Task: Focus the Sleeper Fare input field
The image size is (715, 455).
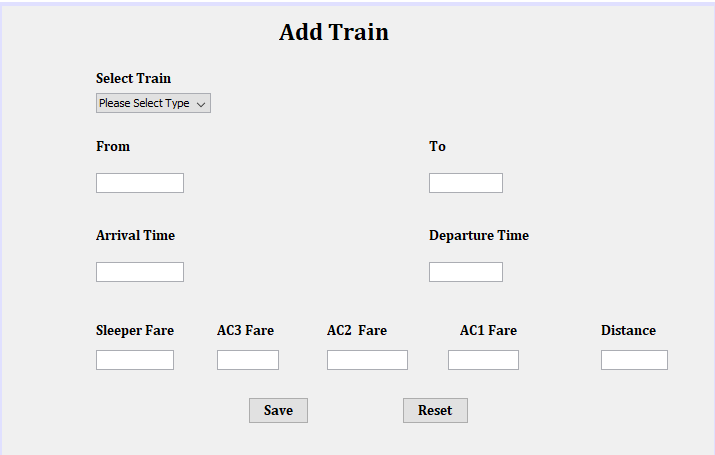Action: (x=135, y=360)
